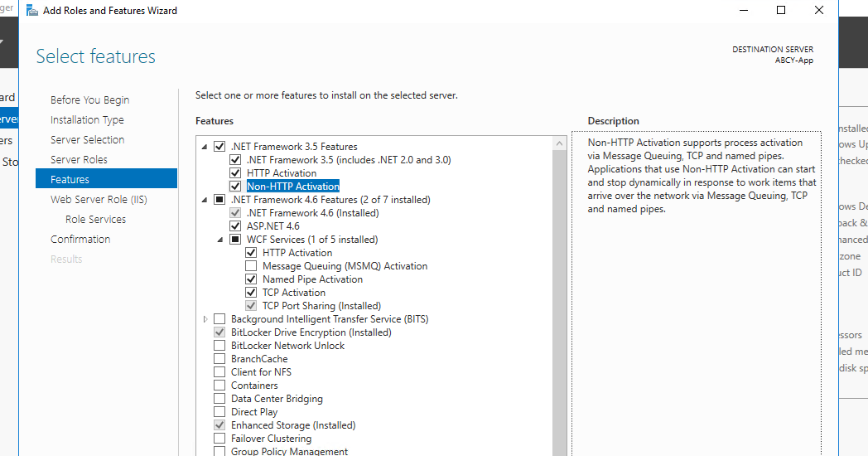868x456 pixels.
Task: Collapse the WCF Services tree node
Action: point(220,240)
